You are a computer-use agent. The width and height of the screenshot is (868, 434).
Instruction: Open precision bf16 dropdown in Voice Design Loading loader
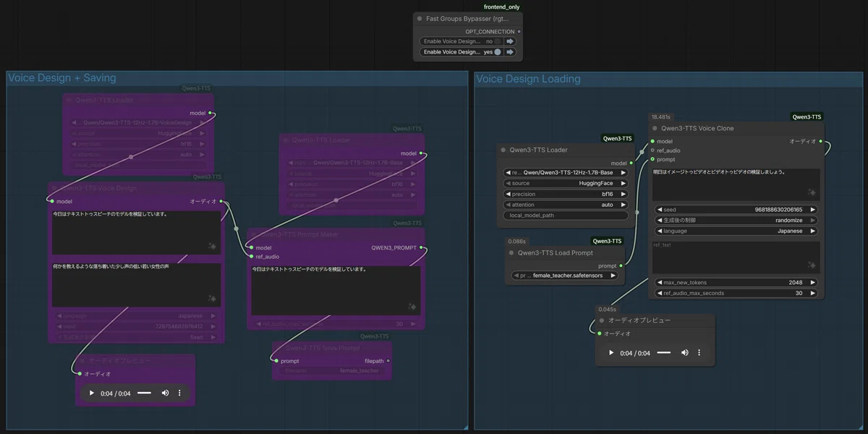click(566, 194)
